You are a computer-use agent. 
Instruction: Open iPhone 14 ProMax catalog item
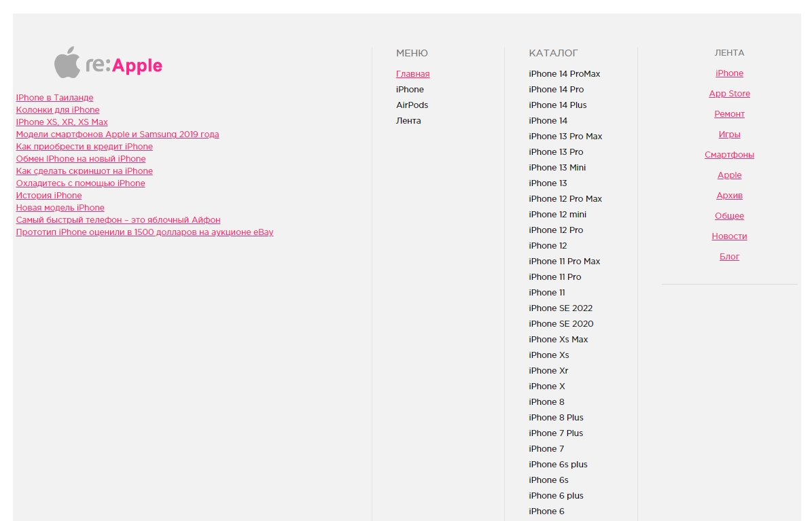565,74
